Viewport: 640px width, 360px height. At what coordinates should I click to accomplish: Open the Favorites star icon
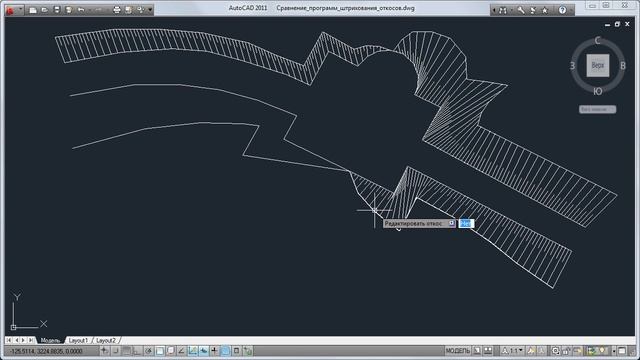pyautogui.click(x=544, y=10)
